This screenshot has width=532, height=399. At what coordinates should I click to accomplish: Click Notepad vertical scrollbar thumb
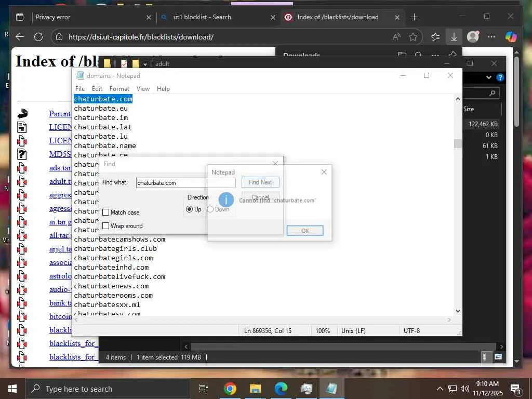[x=458, y=143]
